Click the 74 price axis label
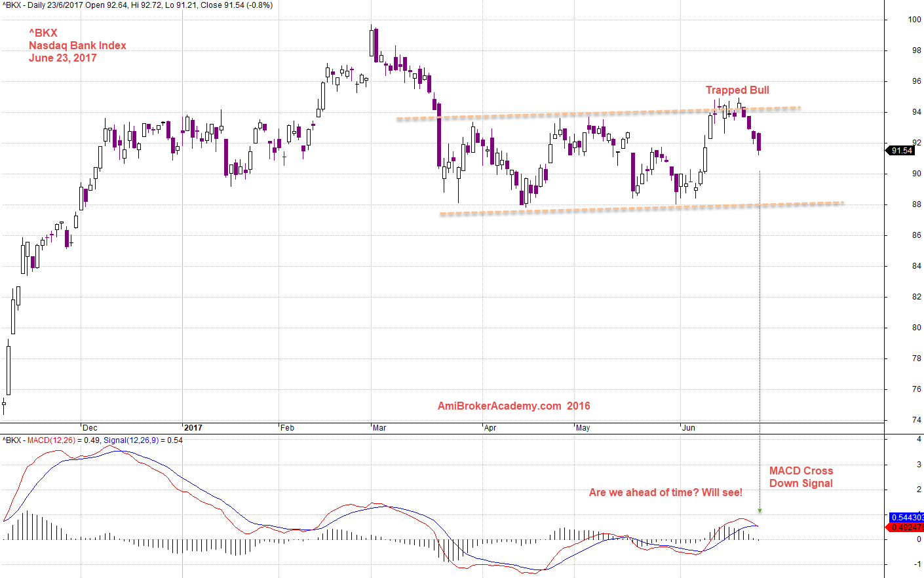 [916, 420]
